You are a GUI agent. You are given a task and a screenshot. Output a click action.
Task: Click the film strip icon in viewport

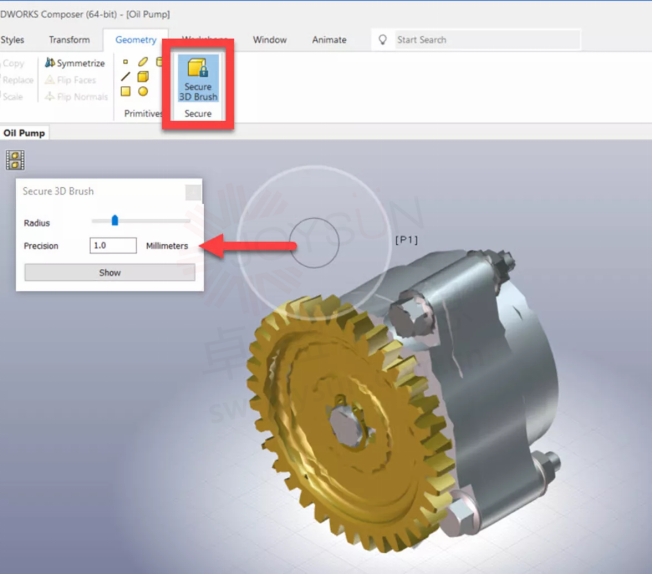[14, 160]
